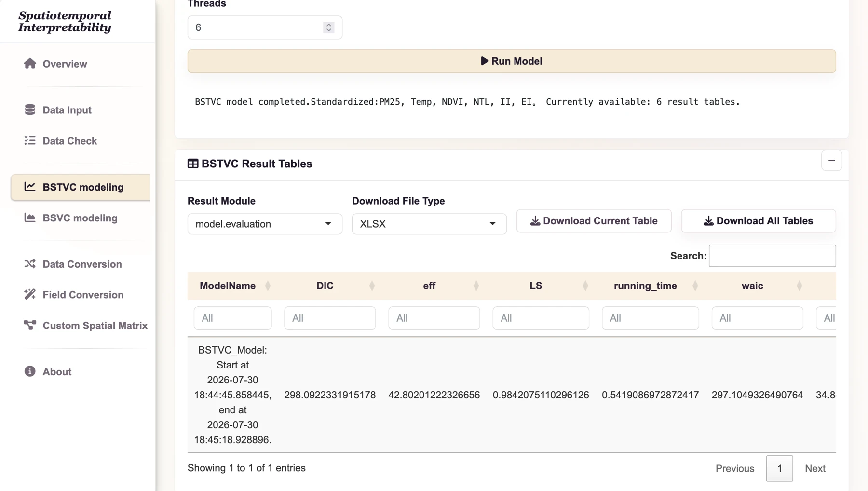Click waic value 297.1049326490764
Viewport: 868px width, 491px height.
(758, 395)
